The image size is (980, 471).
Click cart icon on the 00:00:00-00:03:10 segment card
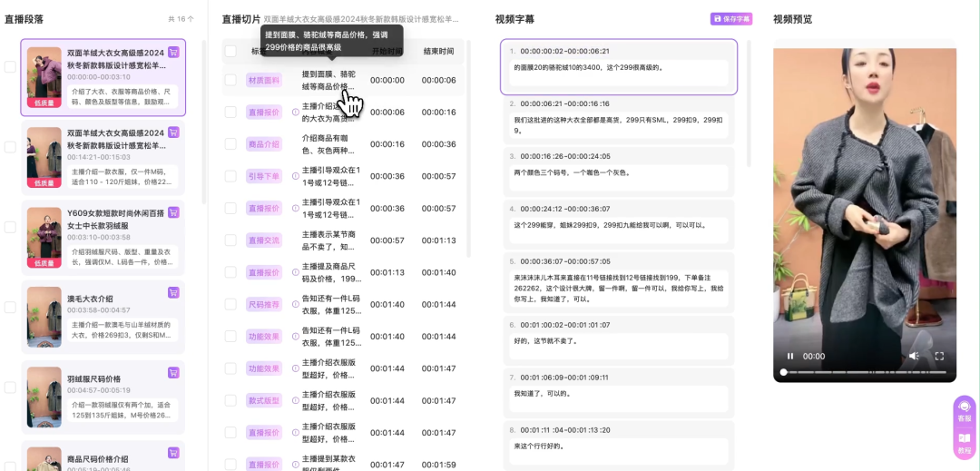tap(173, 53)
